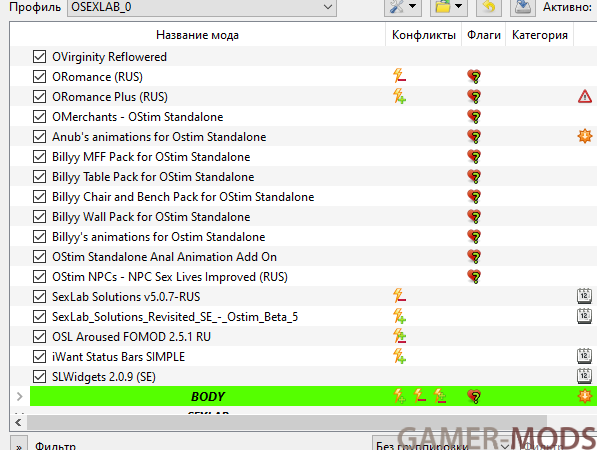Click BODY separator overwrite conflict icon
This screenshot has height=450, width=597.
point(399,396)
